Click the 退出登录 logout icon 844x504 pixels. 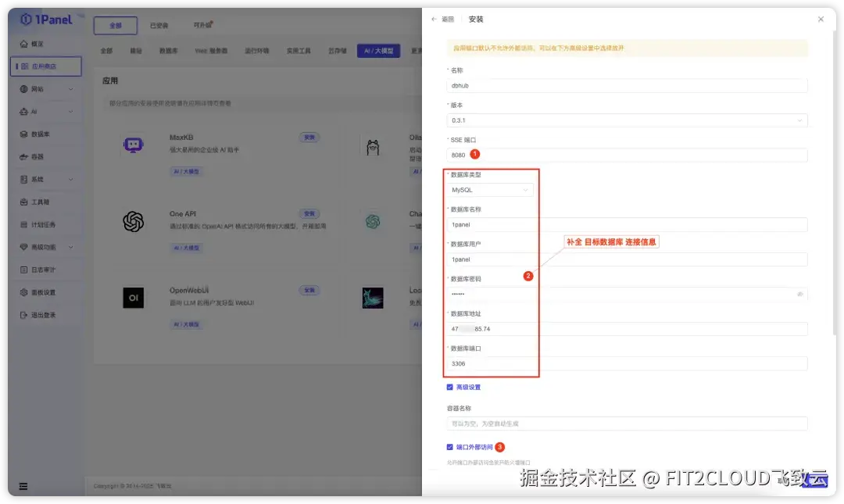(23, 315)
